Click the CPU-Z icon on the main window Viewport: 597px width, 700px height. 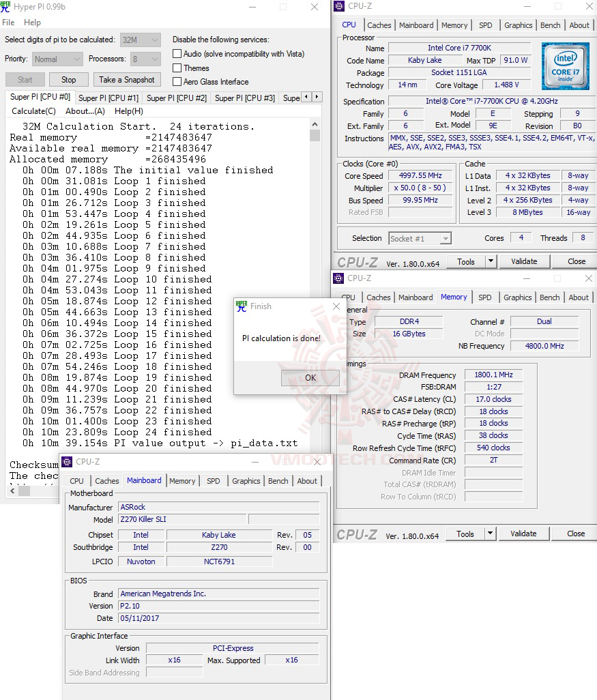pos(338,6)
